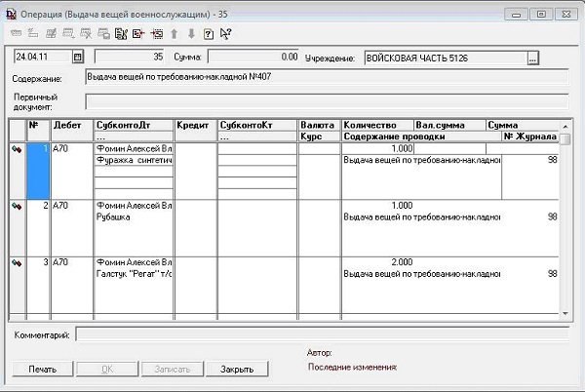Open the calendar picker beside date 24.04.11
Viewport: 585px width, 392px height.
pyautogui.click(x=79, y=59)
